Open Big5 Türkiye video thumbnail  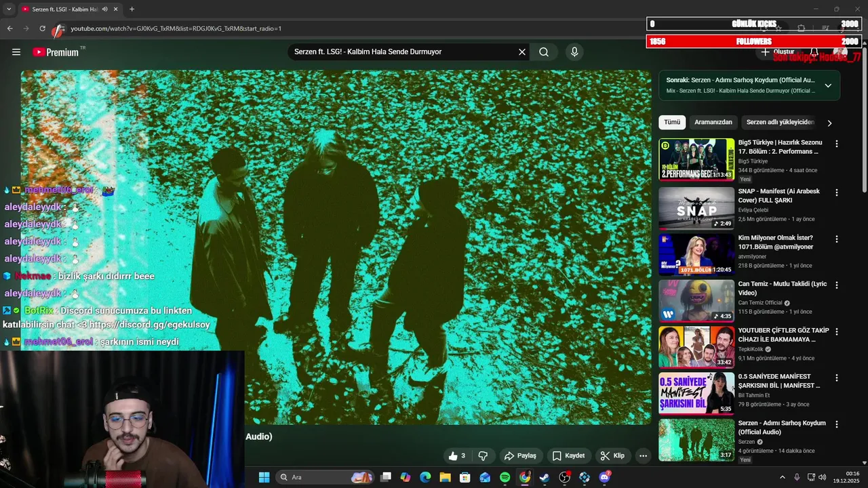click(x=696, y=160)
